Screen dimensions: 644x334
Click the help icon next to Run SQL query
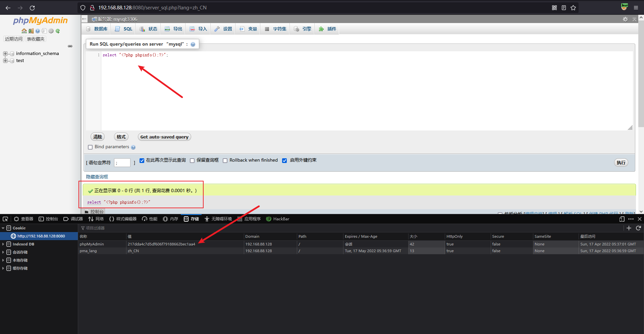click(x=193, y=44)
